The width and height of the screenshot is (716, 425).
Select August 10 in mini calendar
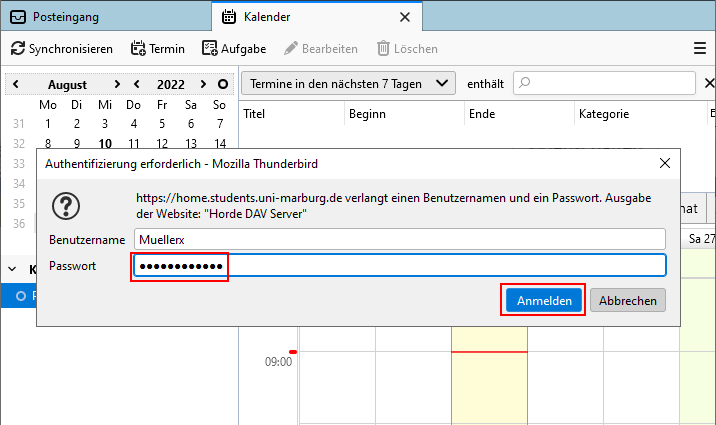(105, 143)
